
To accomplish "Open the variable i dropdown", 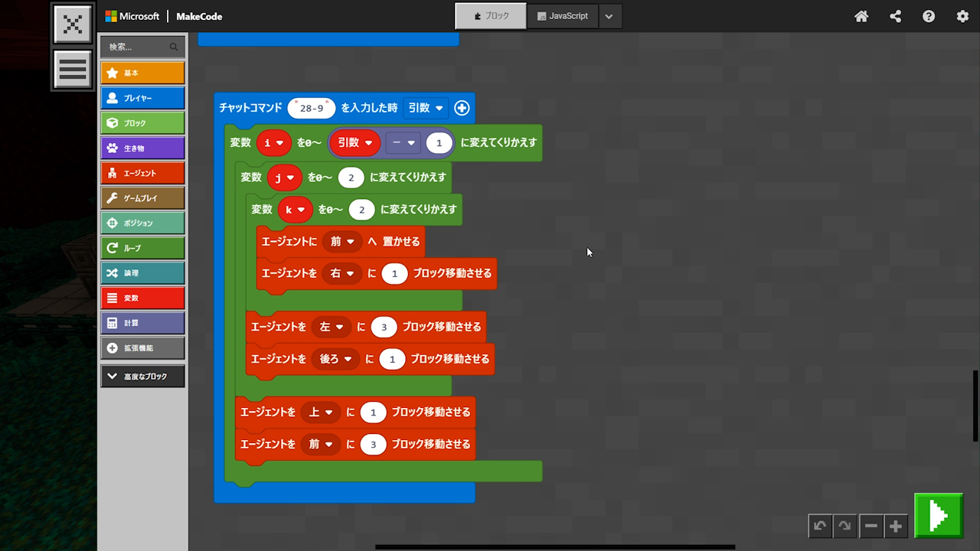I will [x=274, y=142].
